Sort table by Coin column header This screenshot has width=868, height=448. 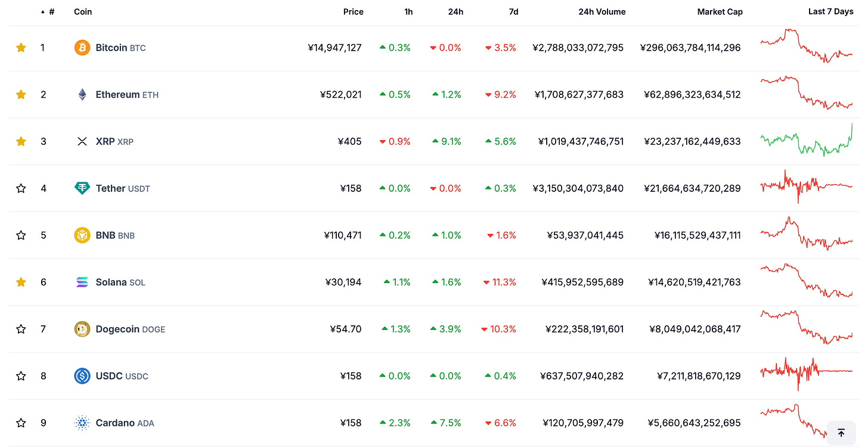click(x=83, y=12)
